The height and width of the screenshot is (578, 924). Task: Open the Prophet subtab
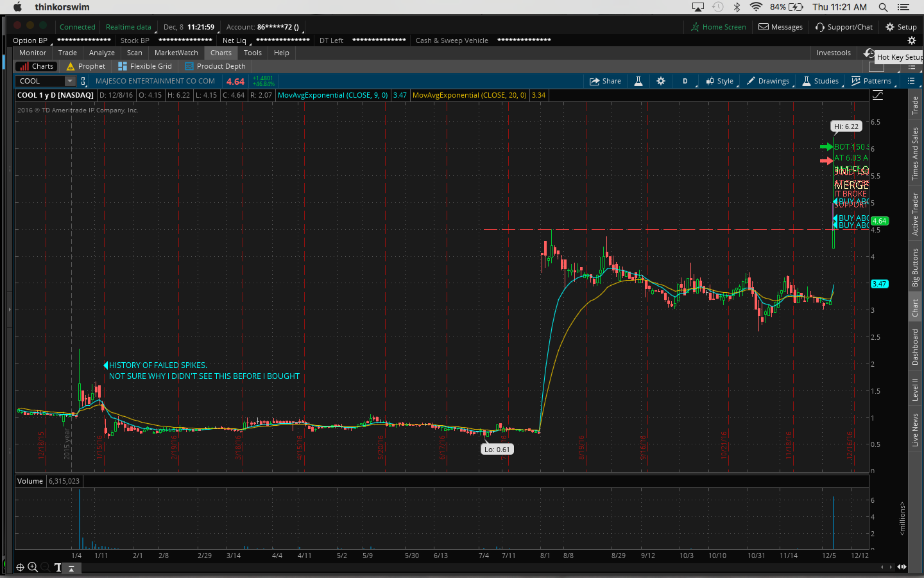click(86, 66)
